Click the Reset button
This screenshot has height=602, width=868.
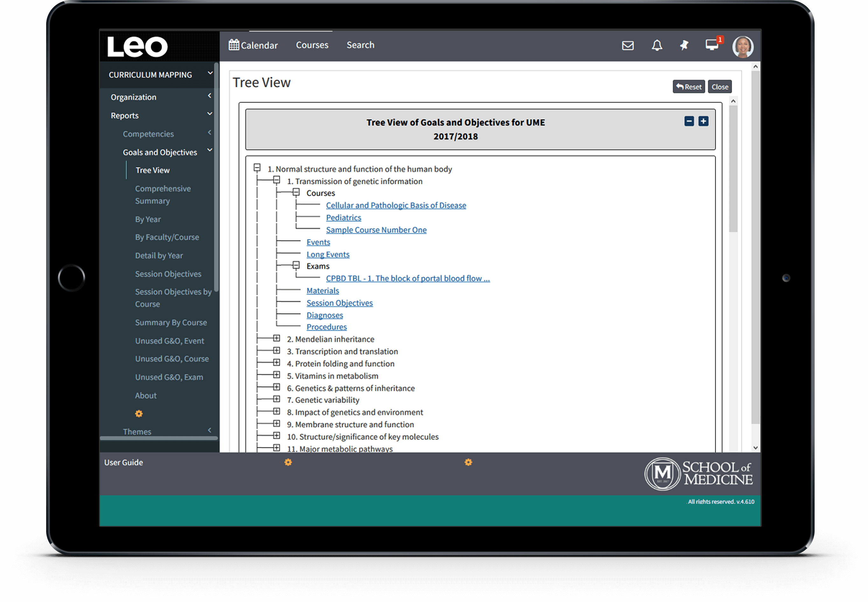(689, 87)
